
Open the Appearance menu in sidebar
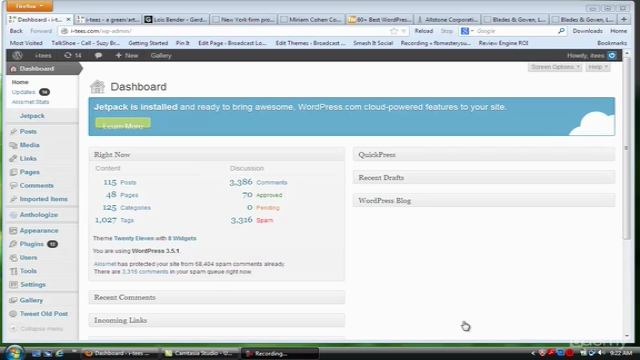click(39, 231)
